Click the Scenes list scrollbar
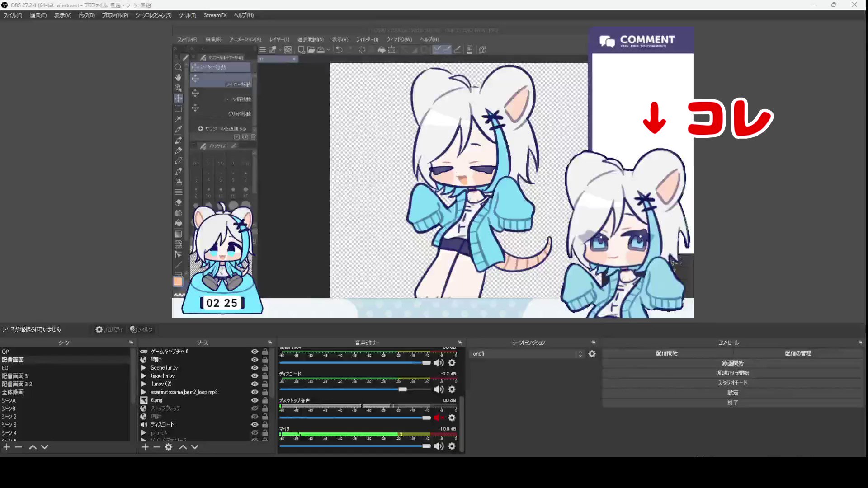The image size is (868, 488). click(x=133, y=377)
